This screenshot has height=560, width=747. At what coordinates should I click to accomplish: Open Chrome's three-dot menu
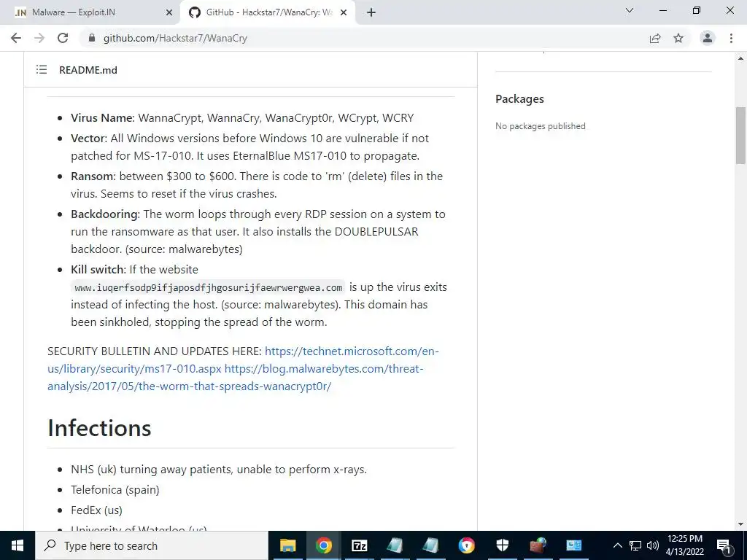click(731, 38)
